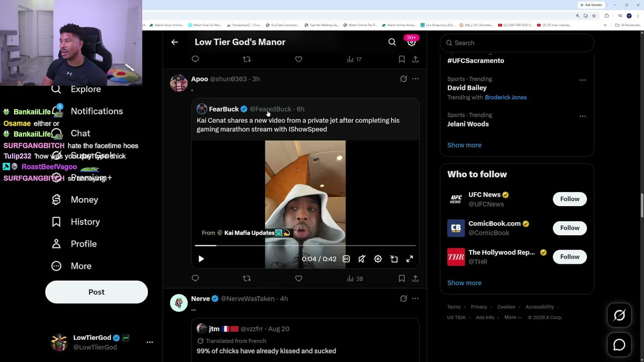Open account menu dots next to LowTierGod
This screenshot has height=362, width=644.
point(149,342)
